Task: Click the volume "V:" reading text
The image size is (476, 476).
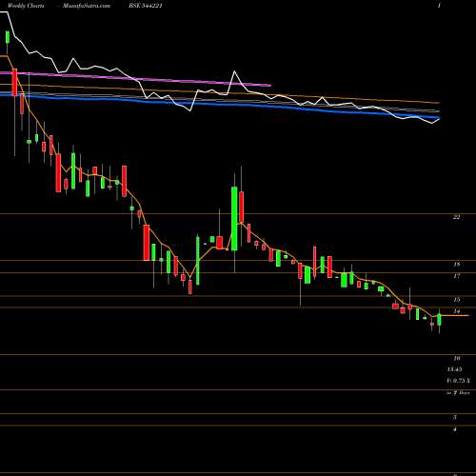Action: 458,381
